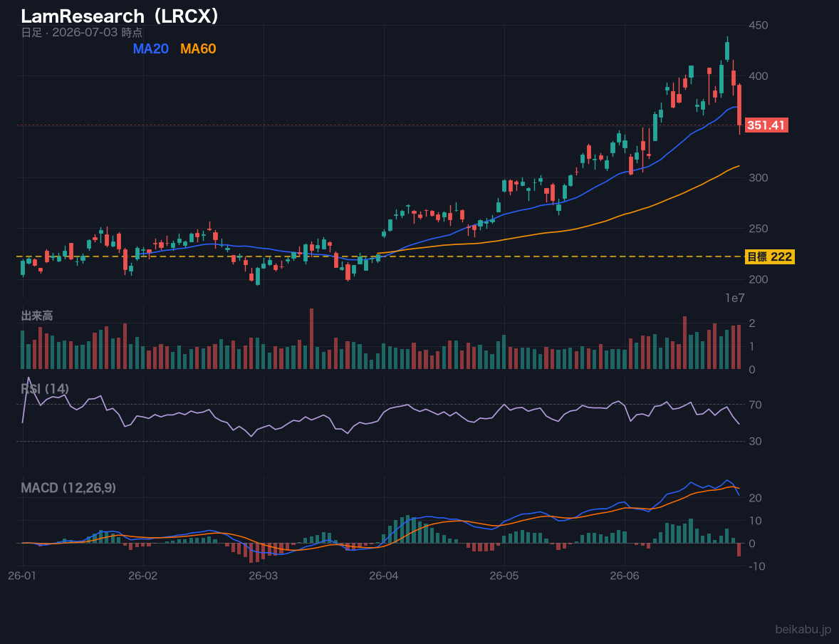Click the 26-01 date axis label

[x=23, y=576]
